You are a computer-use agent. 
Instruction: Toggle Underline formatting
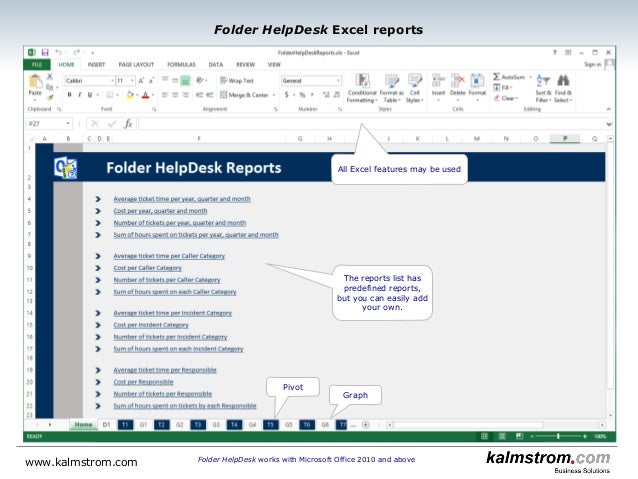(x=90, y=95)
